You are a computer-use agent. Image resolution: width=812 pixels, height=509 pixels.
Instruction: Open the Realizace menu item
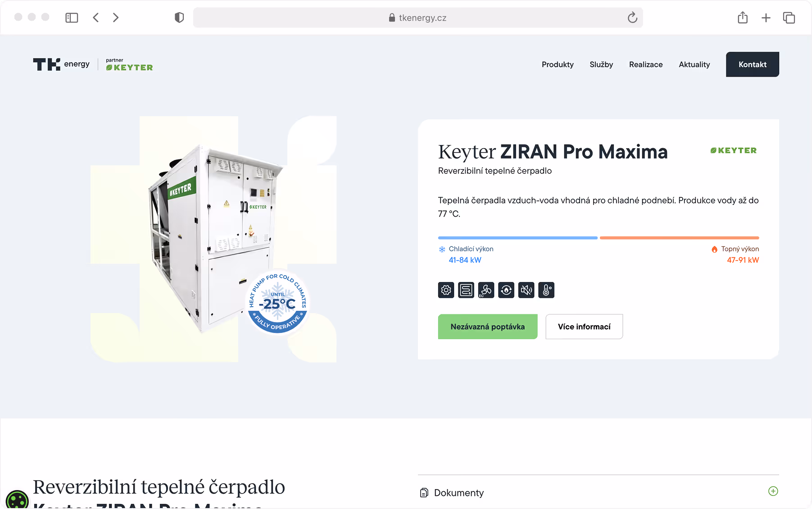pyautogui.click(x=646, y=64)
